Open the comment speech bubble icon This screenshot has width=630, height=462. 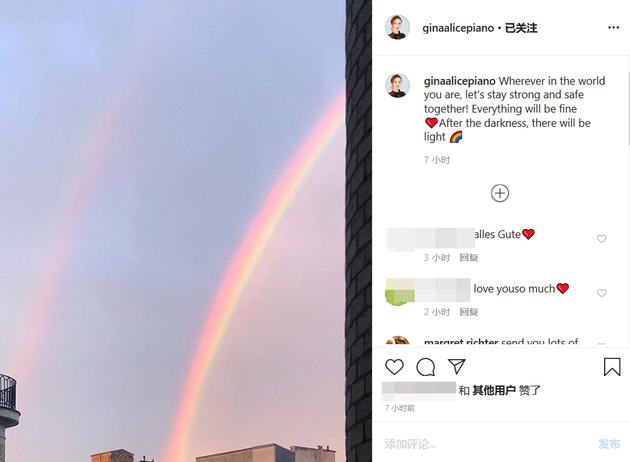pos(425,367)
